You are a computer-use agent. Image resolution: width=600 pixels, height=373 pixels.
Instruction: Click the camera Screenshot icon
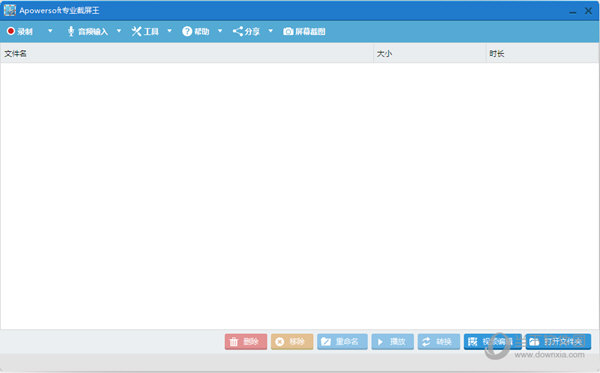click(x=288, y=31)
